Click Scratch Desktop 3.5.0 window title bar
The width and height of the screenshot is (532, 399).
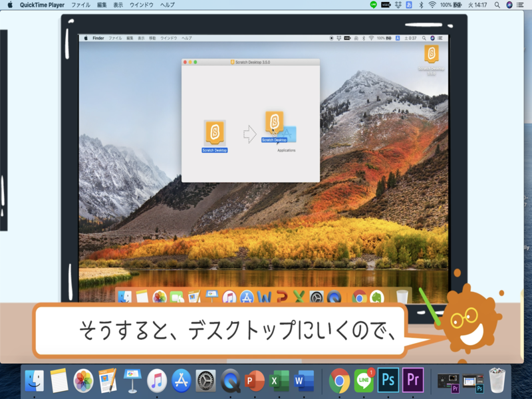click(251, 62)
